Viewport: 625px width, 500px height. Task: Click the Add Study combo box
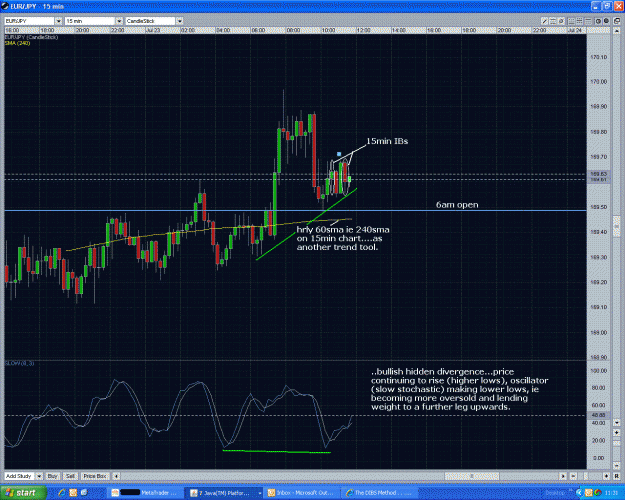(20, 476)
